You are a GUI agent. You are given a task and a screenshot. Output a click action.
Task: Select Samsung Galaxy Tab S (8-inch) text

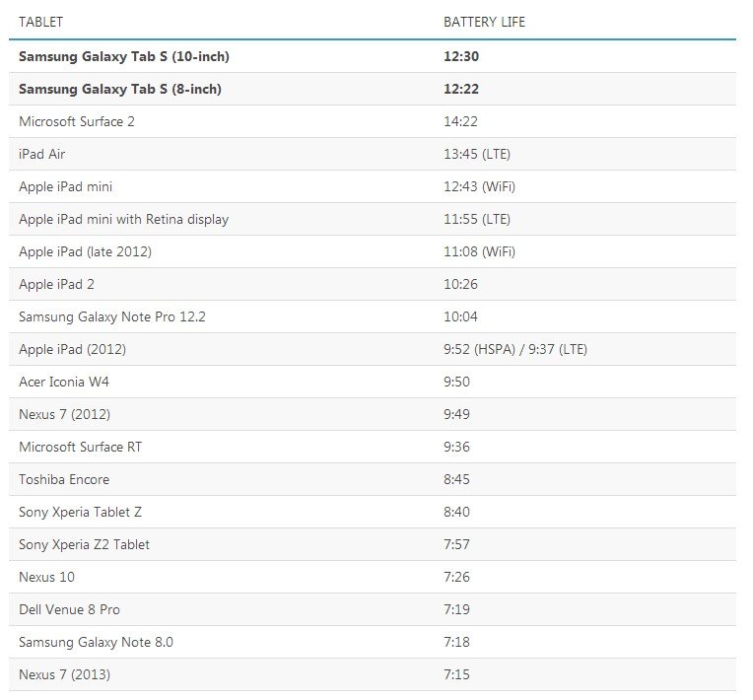119,89
